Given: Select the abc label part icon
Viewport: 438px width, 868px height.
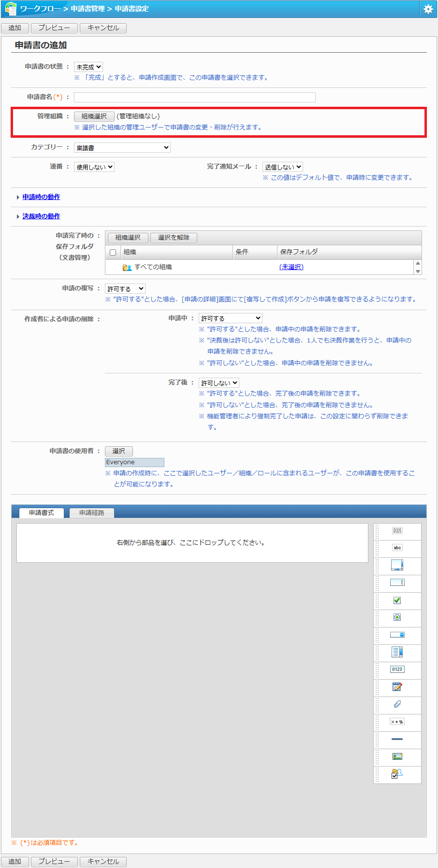Looking at the screenshot, I should (397, 548).
